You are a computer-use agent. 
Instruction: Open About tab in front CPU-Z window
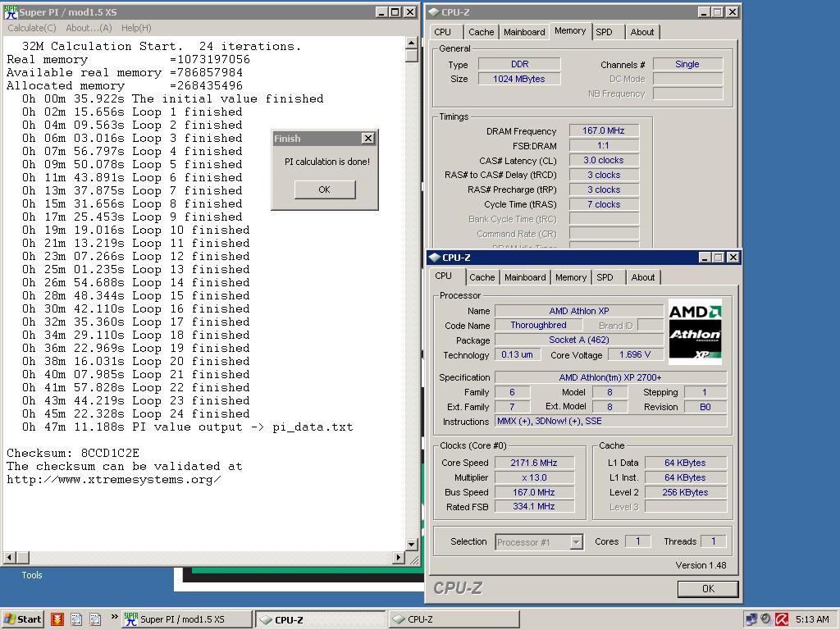coord(642,277)
